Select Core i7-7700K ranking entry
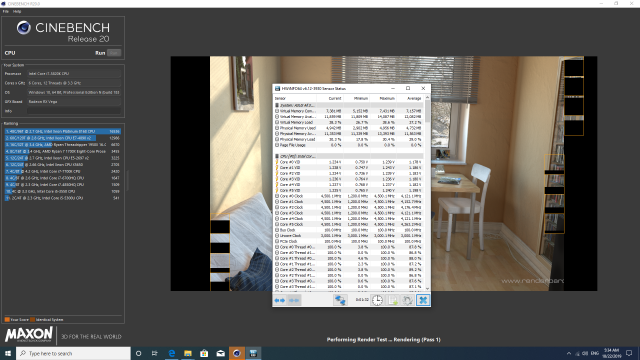The width and height of the screenshot is (640, 360). tap(62, 171)
